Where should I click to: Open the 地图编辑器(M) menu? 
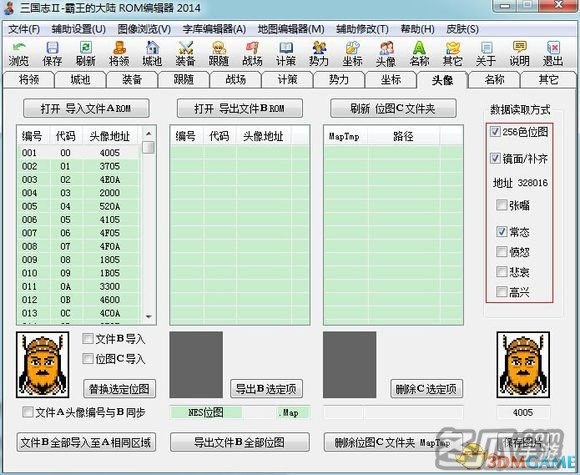pos(291,29)
